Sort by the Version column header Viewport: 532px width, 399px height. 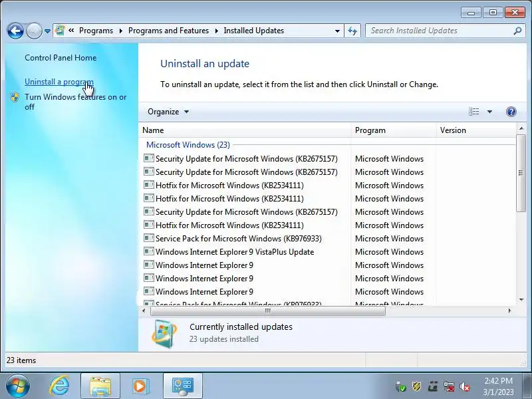click(475, 130)
